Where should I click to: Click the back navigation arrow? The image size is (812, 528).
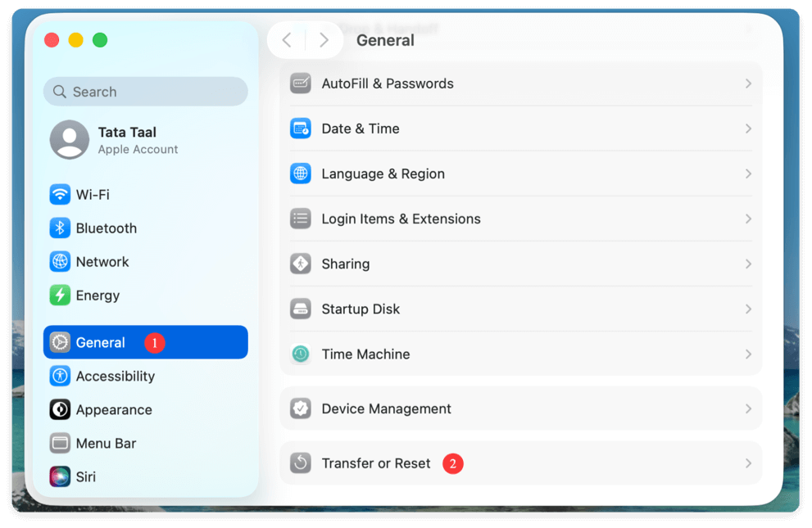pos(287,38)
